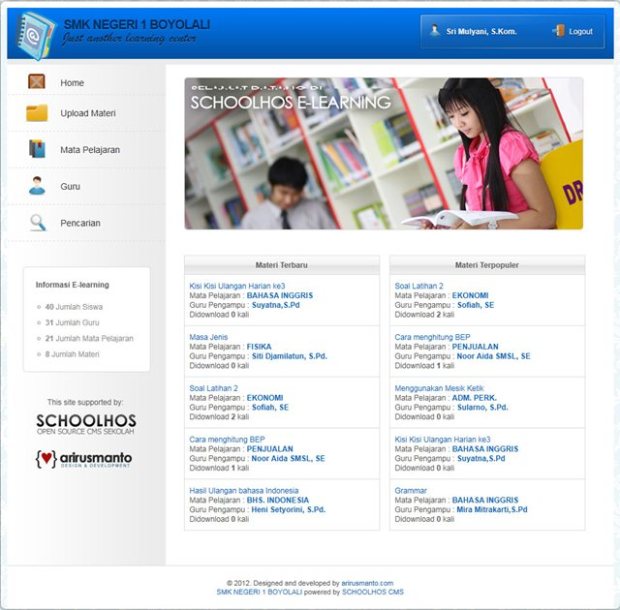The image size is (620, 610).
Task: Click the SCHOOLHOS supporter logo in sidebar
Action: pos(86,423)
